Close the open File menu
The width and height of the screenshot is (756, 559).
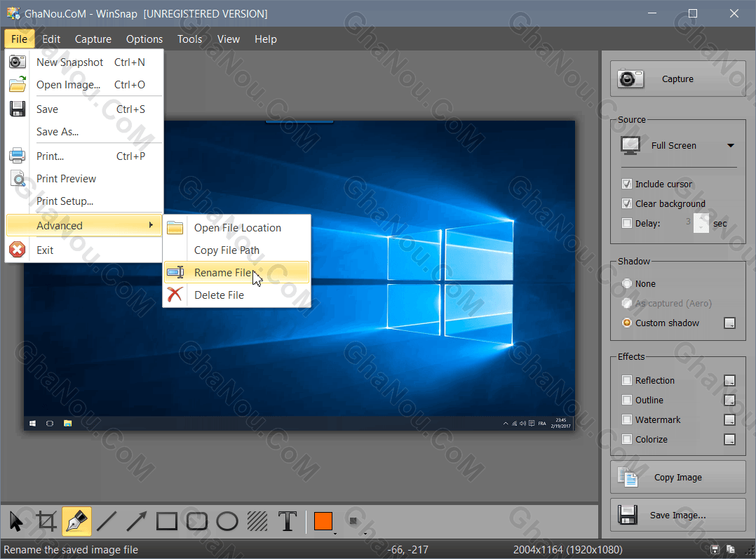(x=20, y=39)
